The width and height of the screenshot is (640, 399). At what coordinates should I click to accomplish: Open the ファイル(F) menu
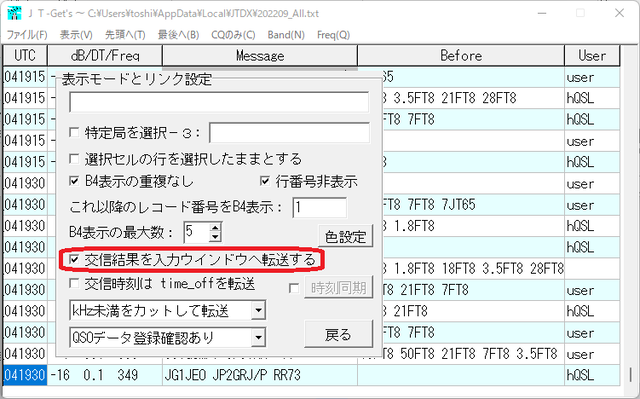point(27,35)
